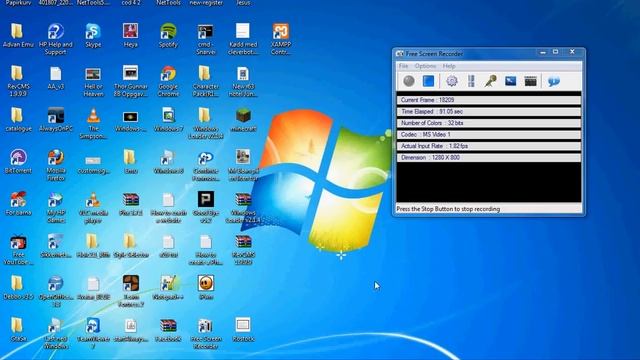Select the orange smiley face desktop icon
This screenshot has width=640, height=360.
pyautogui.click(x=206, y=287)
